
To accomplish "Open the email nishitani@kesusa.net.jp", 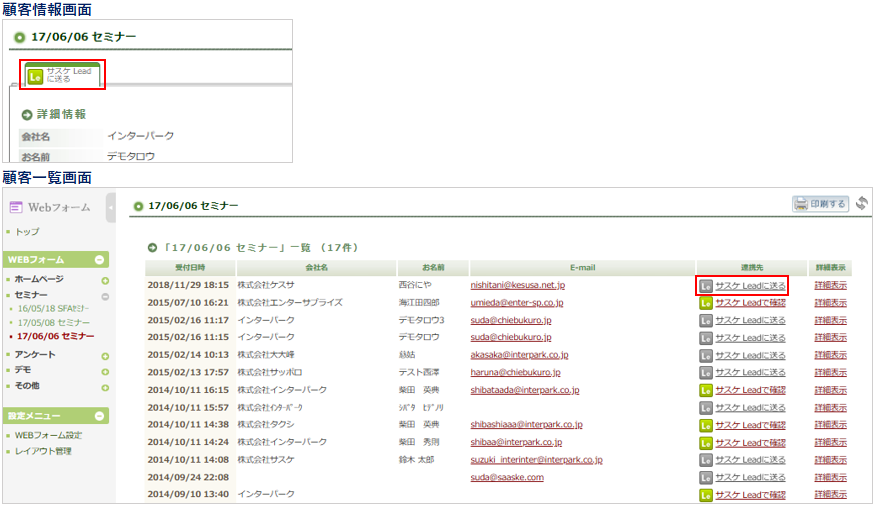I will click(x=517, y=285).
